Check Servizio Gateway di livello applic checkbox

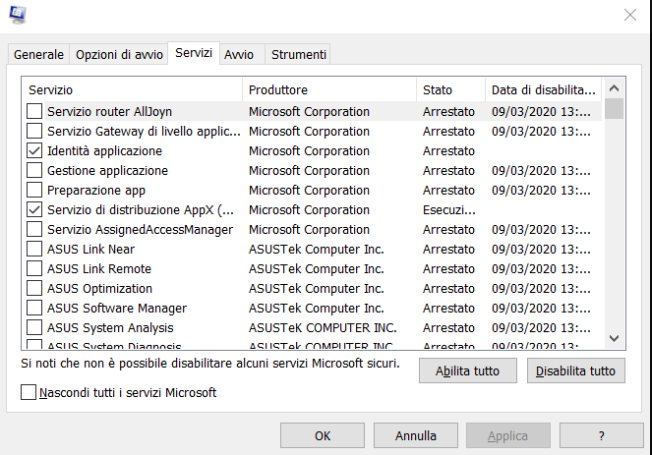click(34, 131)
